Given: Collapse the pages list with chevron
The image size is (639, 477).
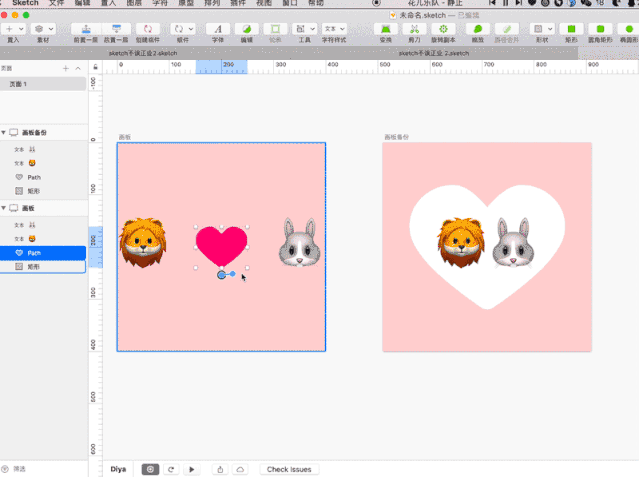Looking at the screenshot, I should point(78,68).
